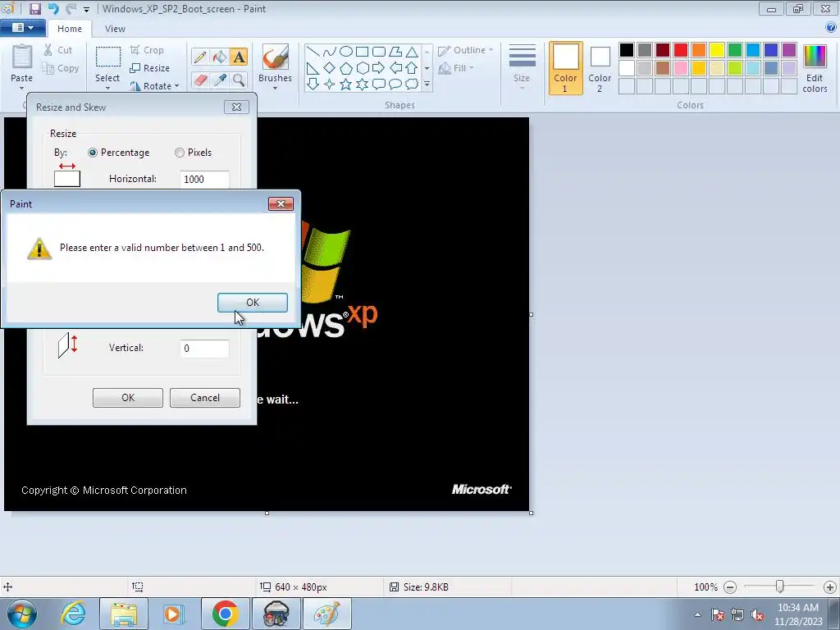Choose the Curve shape

click(330, 52)
